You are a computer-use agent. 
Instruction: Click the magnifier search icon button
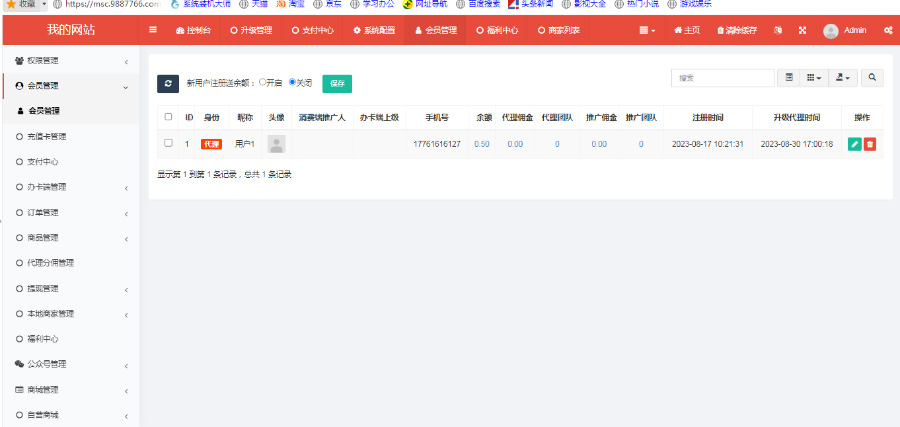click(872, 77)
